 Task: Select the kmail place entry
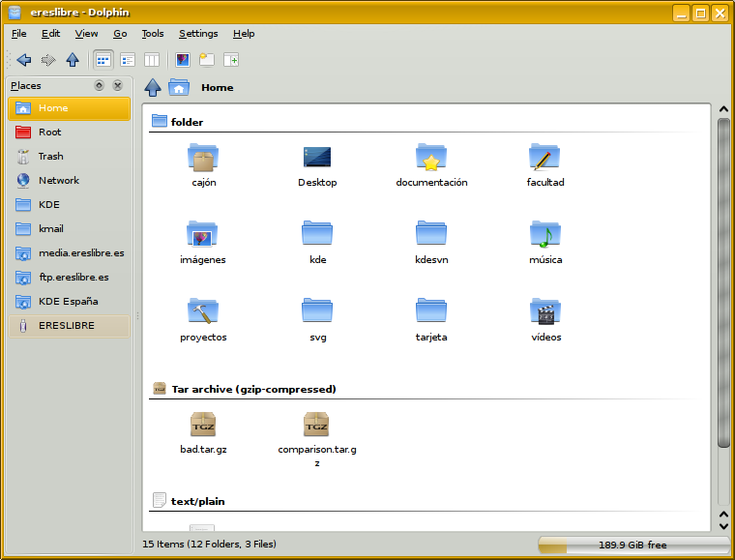tap(70, 229)
